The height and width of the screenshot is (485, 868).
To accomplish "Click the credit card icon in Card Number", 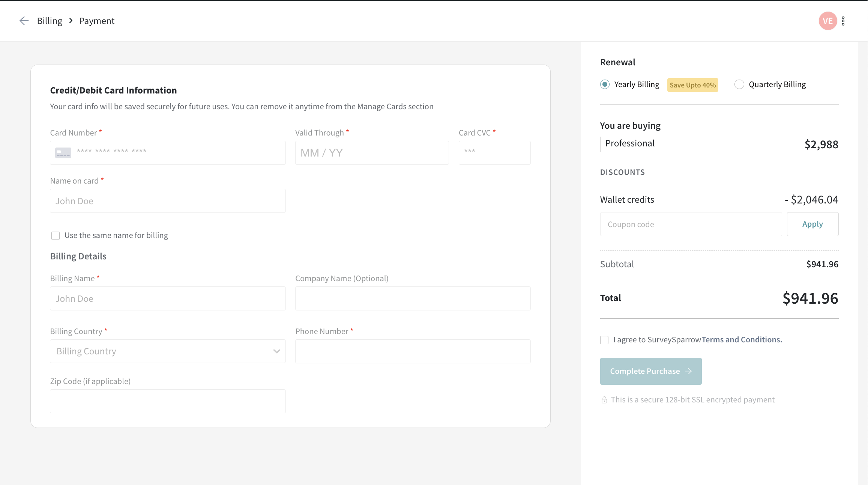I will pyautogui.click(x=63, y=153).
